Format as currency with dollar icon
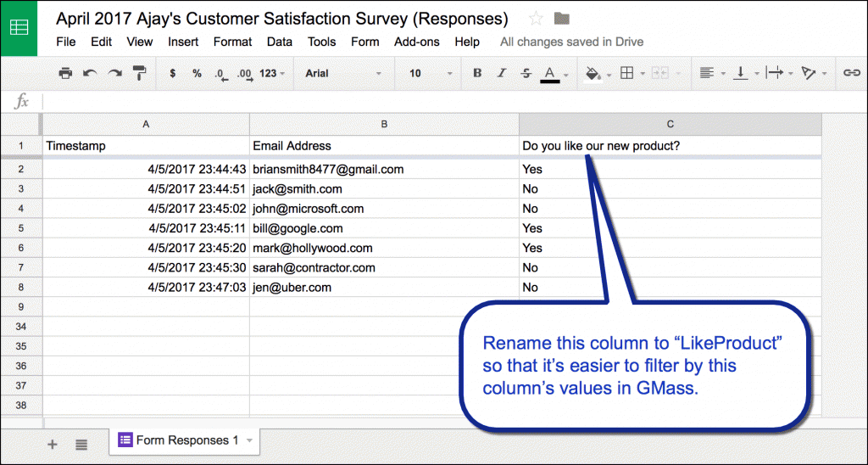The image size is (868, 465). click(173, 74)
